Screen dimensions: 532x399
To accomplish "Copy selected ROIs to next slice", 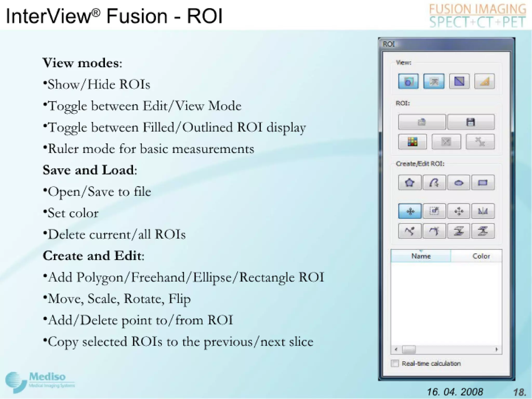I will pos(483,231).
